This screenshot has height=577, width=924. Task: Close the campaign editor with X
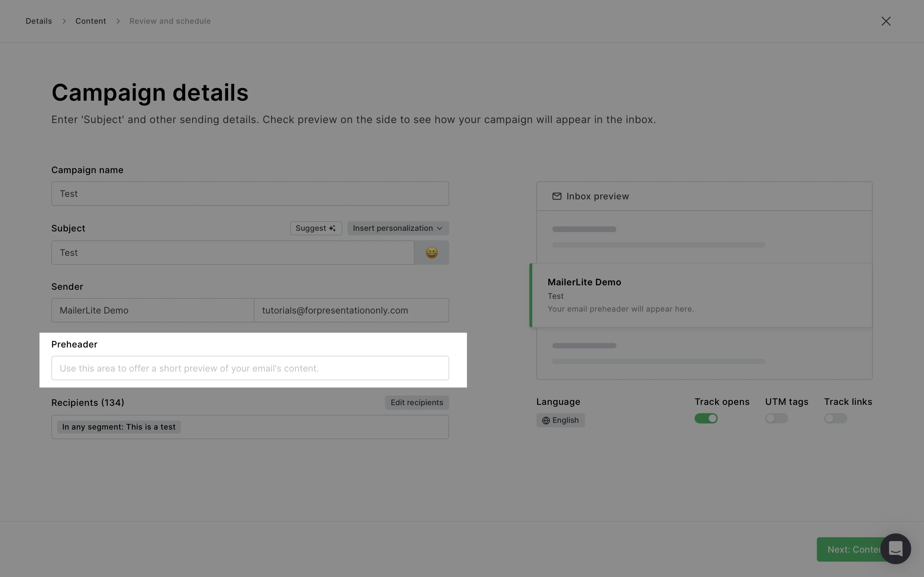(x=886, y=21)
